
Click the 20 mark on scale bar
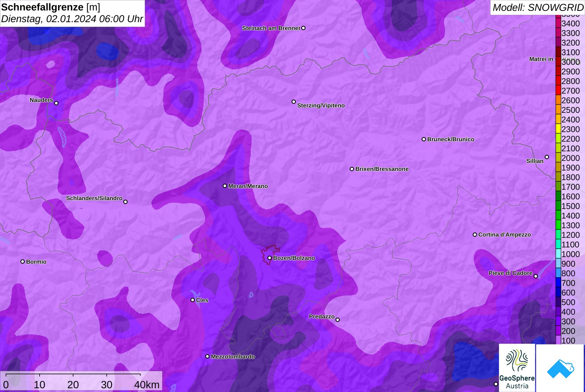pos(73,384)
